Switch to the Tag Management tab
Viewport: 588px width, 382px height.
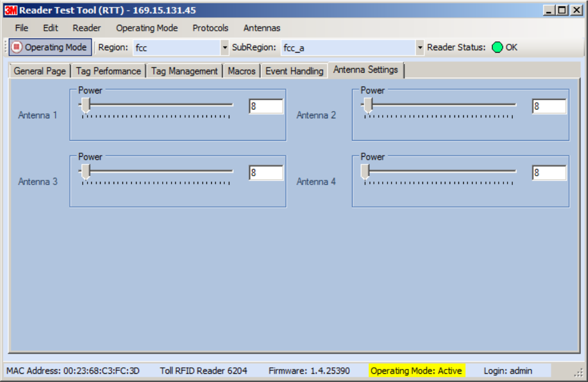pyautogui.click(x=184, y=71)
